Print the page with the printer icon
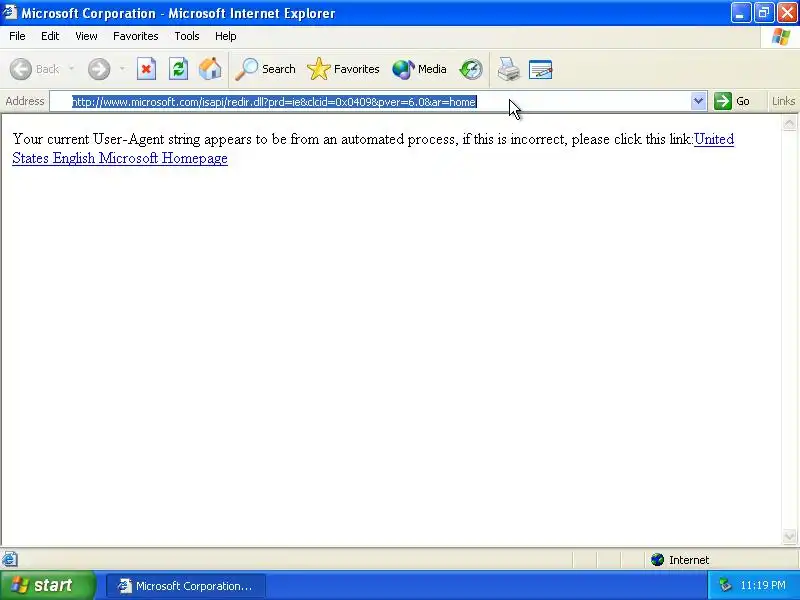The image size is (800, 600). click(508, 69)
